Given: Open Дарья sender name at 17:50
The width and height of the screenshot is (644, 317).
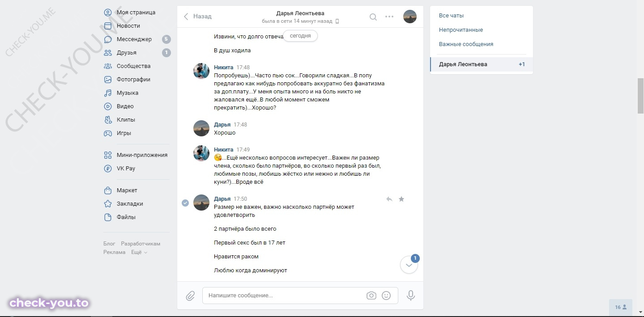Looking at the screenshot, I should click(x=222, y=199).
